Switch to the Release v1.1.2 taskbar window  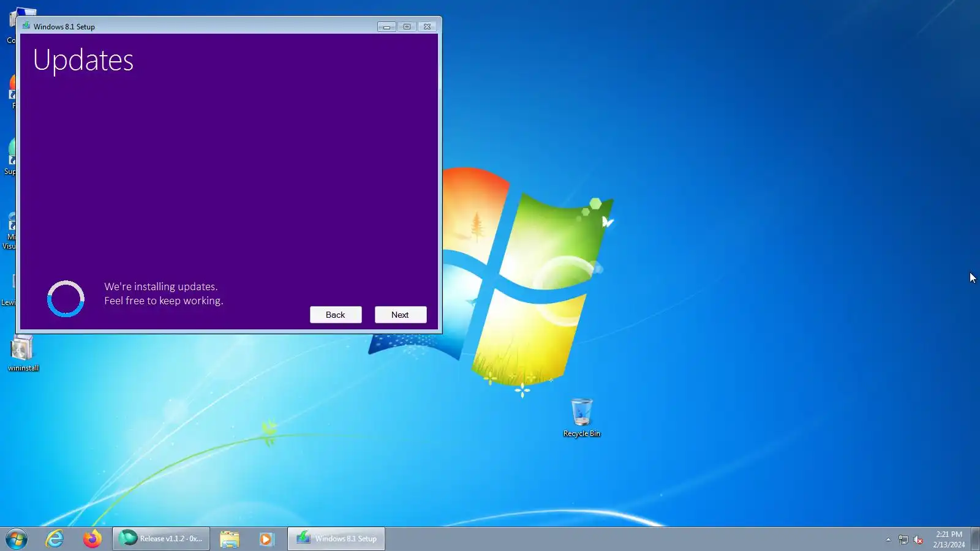pyautogui.click(x=161, y=539)
